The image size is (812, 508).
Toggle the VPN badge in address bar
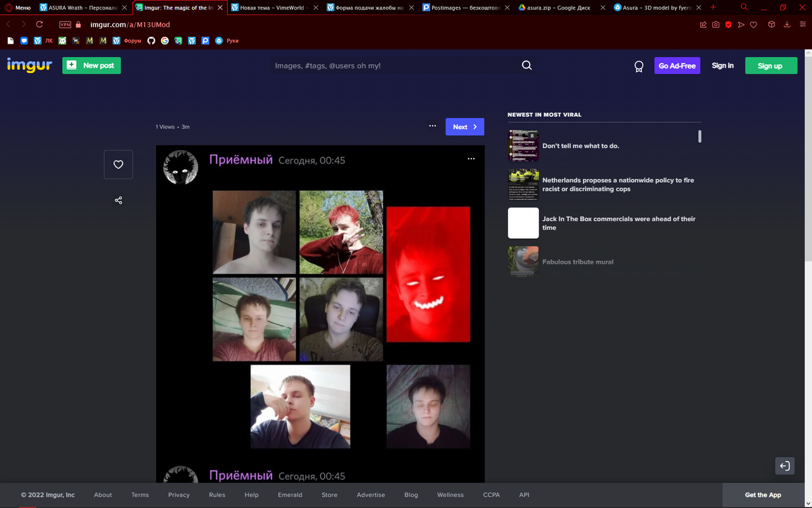click(65, 25)
